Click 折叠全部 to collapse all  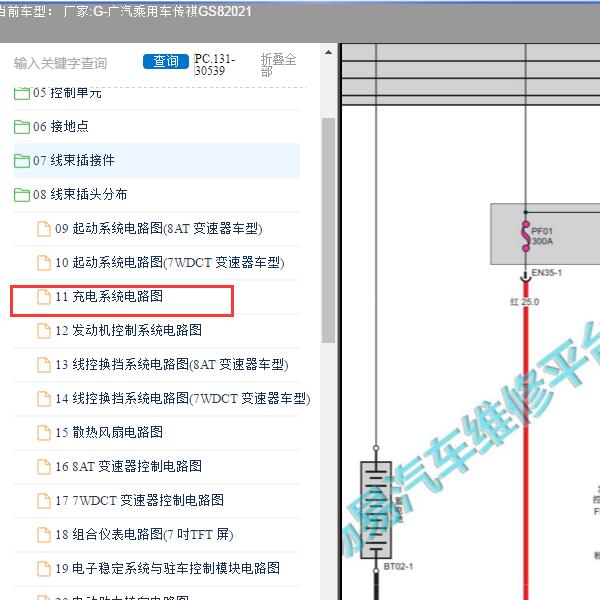point(278,65)
